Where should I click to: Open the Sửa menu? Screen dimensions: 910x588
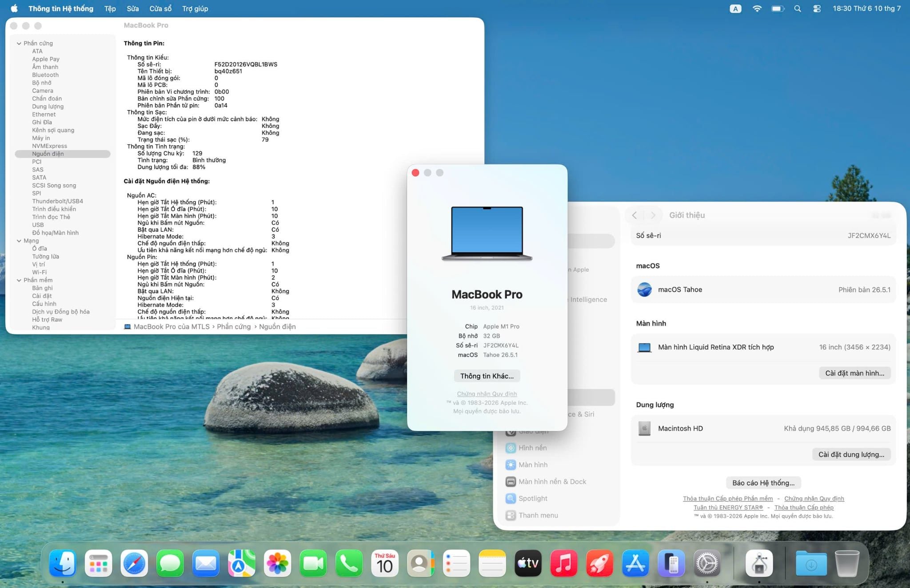point(132,8)
